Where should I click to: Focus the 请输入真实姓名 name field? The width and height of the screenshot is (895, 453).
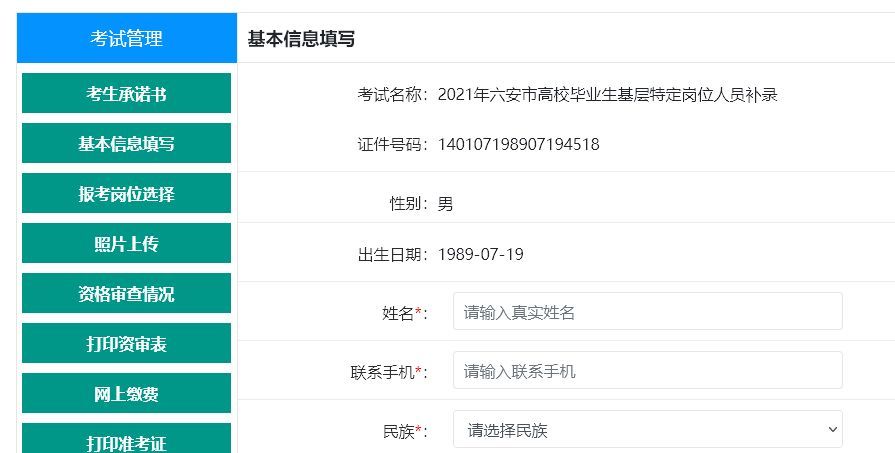[x=647, y=312]
